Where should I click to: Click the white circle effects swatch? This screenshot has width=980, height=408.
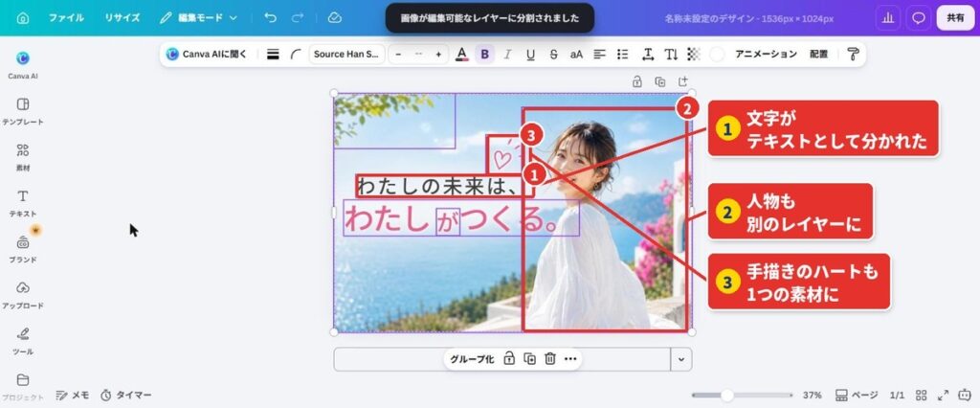(x=717, y=55)
